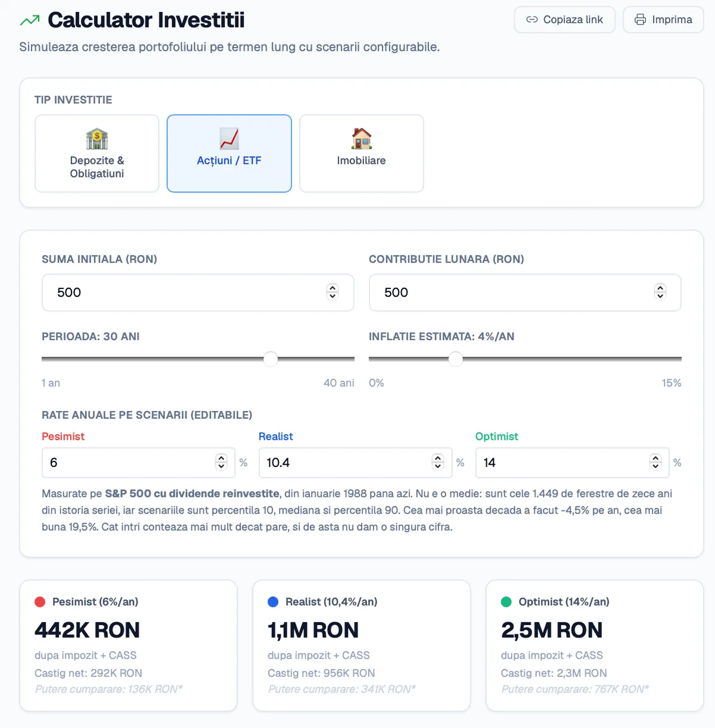Screen dimensions: 715x728
Task: Select the Acțiuni / ETF investment type
Action: coord(229,154)
